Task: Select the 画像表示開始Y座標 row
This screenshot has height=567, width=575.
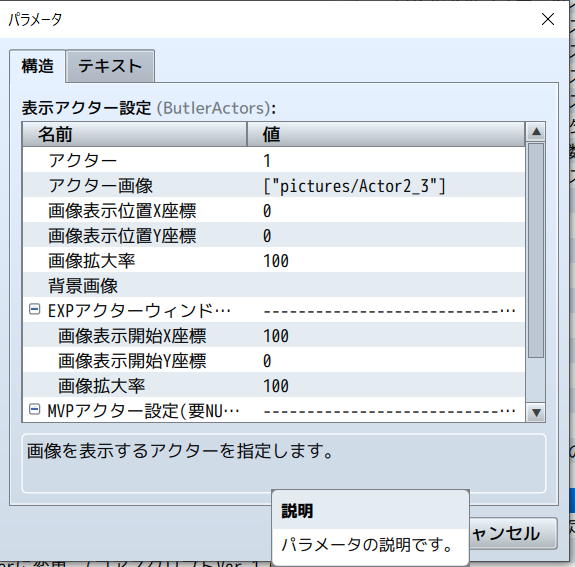Action: coord(274,360)
